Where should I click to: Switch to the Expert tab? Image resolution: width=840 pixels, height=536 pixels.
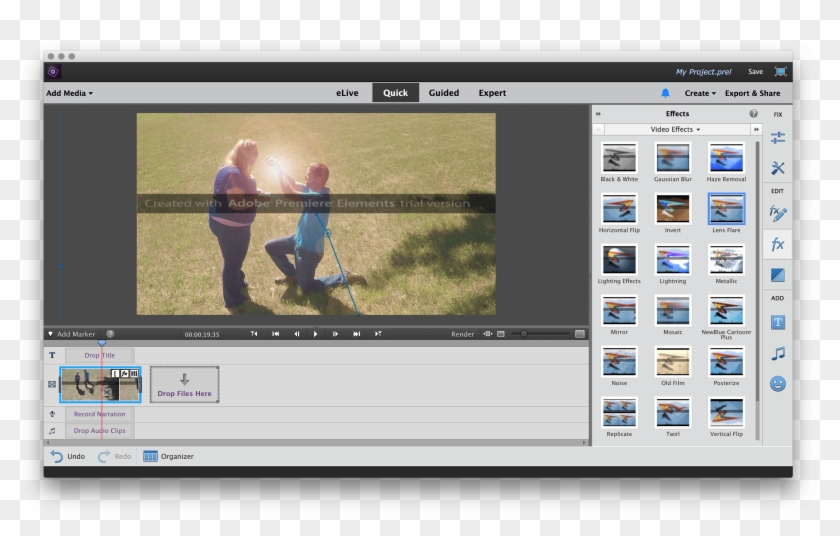pos(492,93)
